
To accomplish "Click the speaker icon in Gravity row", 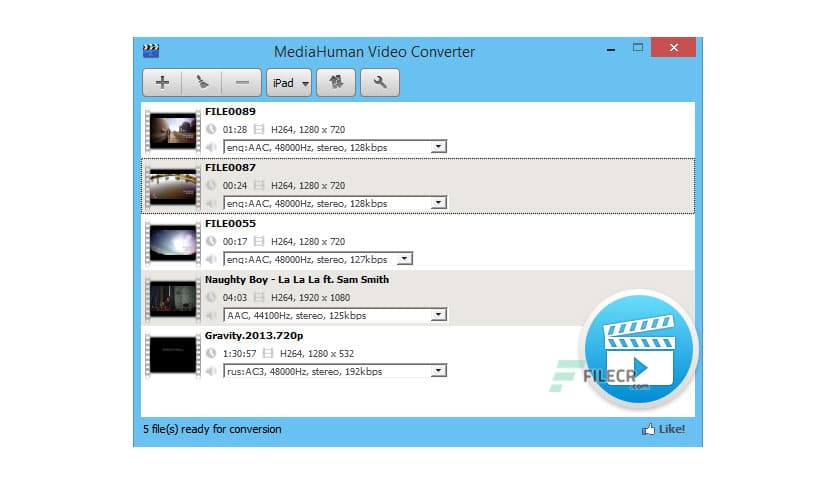I will click(211, 371).
